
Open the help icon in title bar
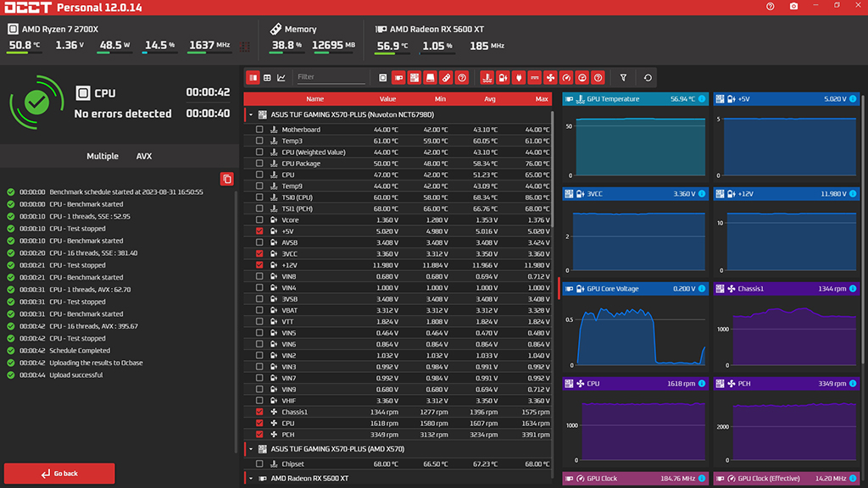771,6
